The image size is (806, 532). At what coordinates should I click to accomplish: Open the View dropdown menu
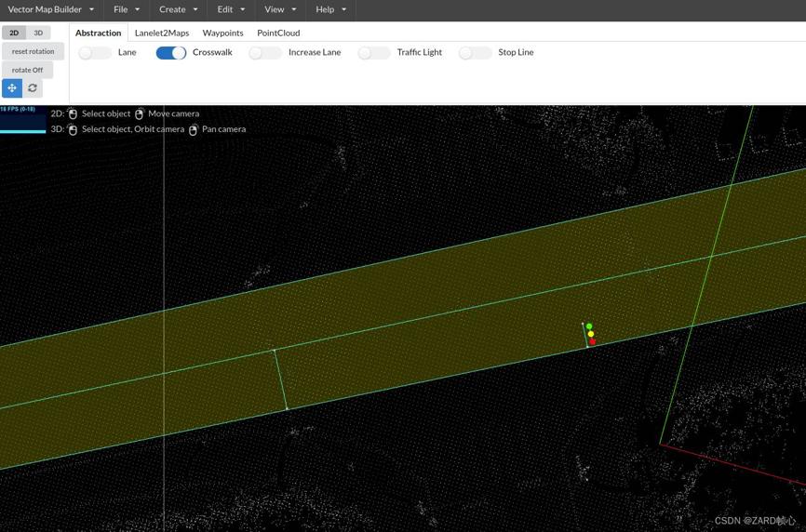pos(280,9)
